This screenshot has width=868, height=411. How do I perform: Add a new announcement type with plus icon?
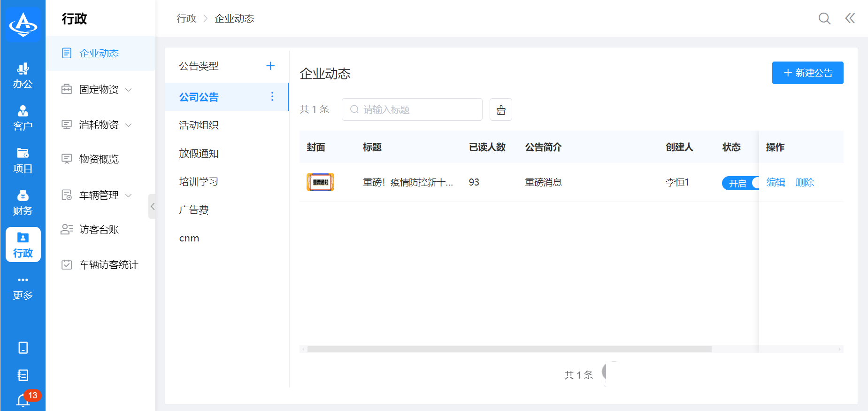tap(270, 66)
